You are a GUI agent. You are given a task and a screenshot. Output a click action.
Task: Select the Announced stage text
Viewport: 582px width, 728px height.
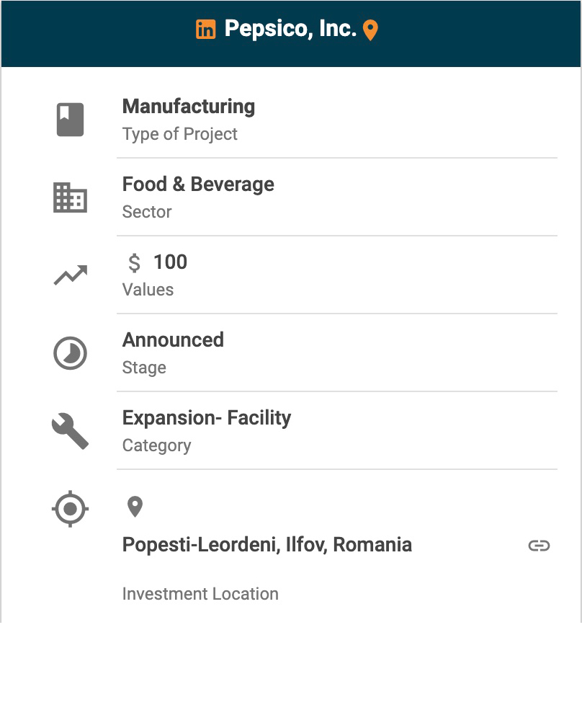click(173, 340)
